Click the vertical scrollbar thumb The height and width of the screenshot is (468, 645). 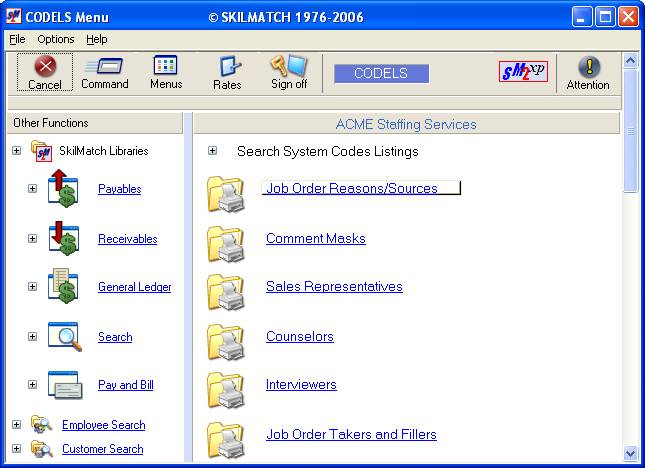tap(630, 131)
